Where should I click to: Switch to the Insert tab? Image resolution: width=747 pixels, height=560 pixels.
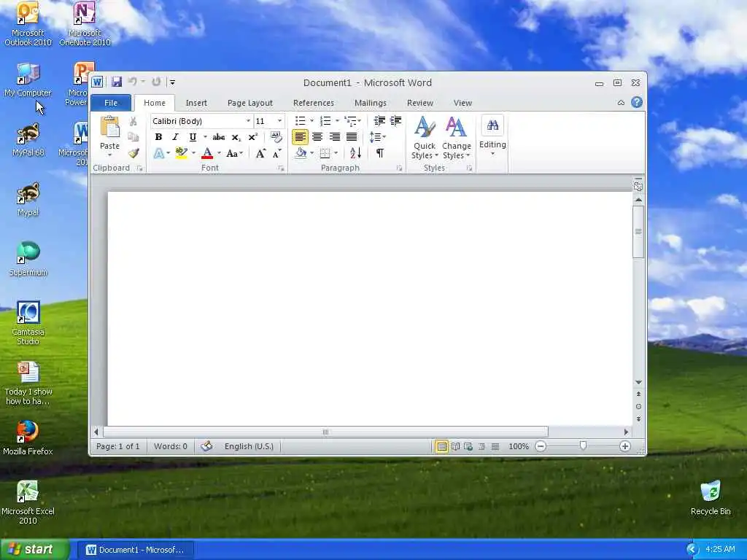[x=196, y=103]
